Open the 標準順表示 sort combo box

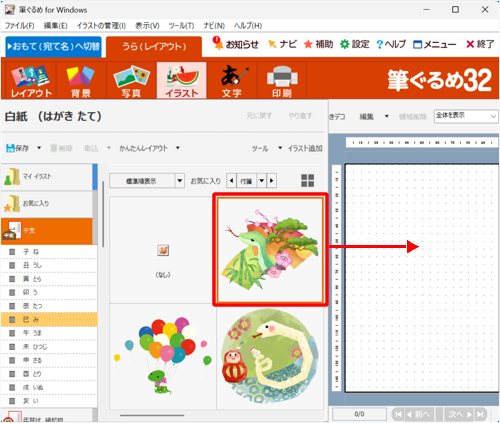click(x=147, y=181)
